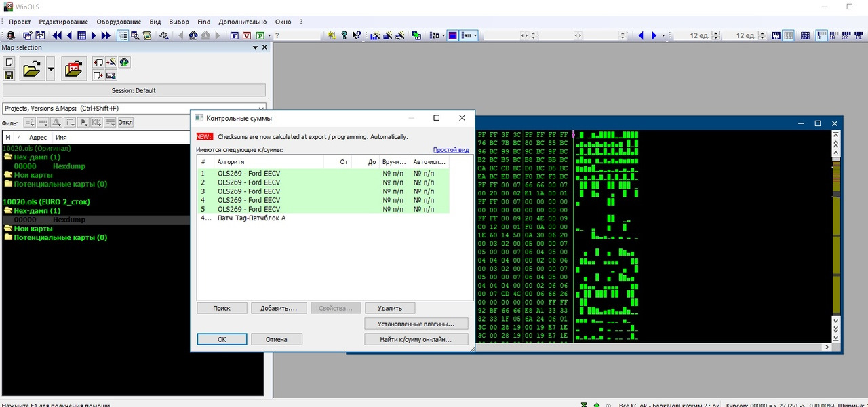The height and width of the screenshot is (407, 868).
Task: Click the save floppy disk icon
Action: 9,75
